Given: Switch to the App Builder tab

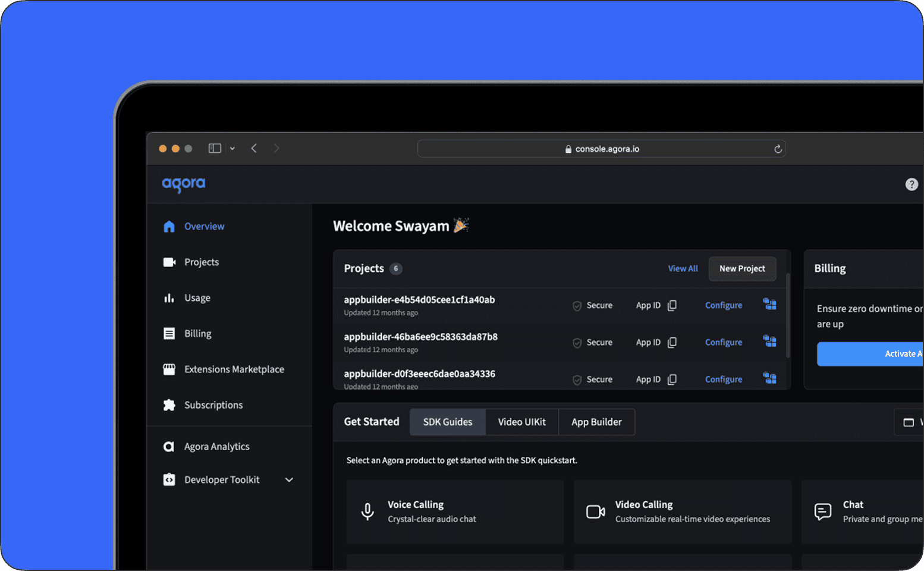Looking at the screenshot, I should 596,422.
